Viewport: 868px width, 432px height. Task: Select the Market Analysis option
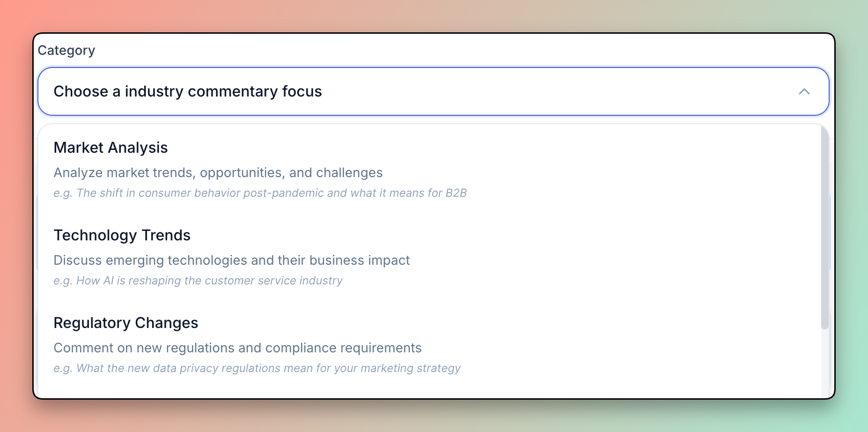click(110, 148)
